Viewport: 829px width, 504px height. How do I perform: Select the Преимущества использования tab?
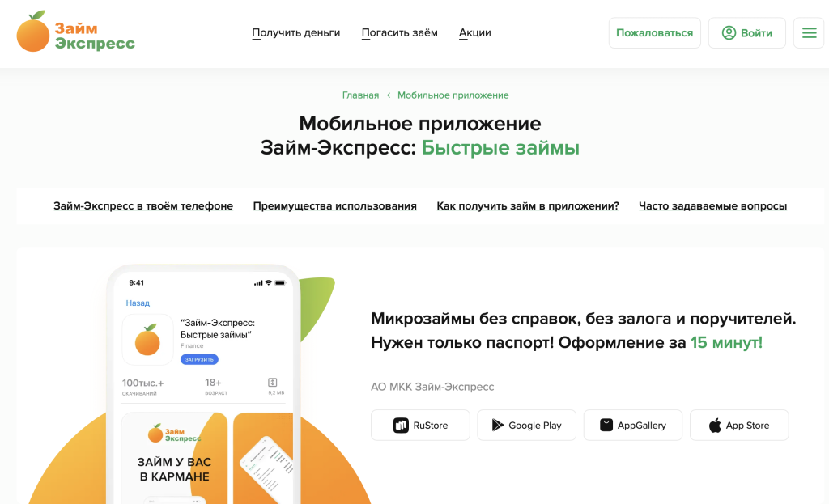point(334,206)
